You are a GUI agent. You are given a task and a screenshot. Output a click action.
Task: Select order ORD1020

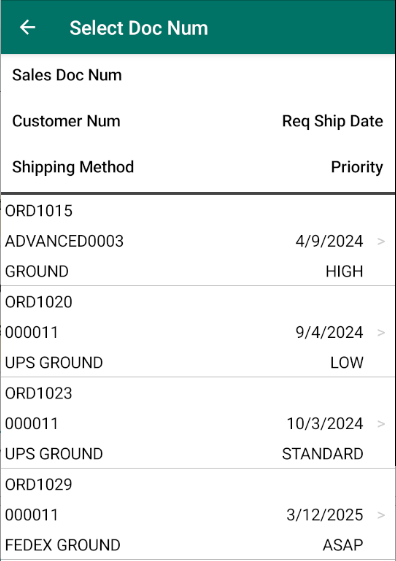click(x=198, y=331)
